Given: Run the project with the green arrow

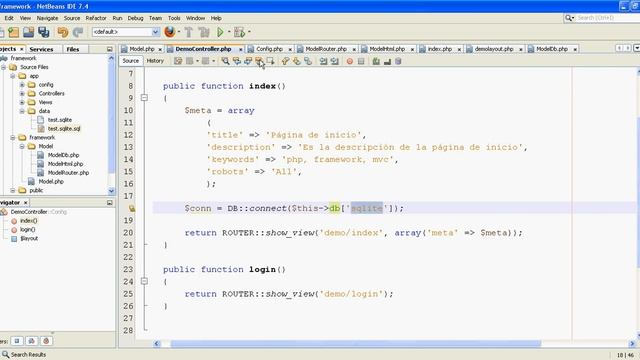Looking at the screenshot, I should (220, 32).
